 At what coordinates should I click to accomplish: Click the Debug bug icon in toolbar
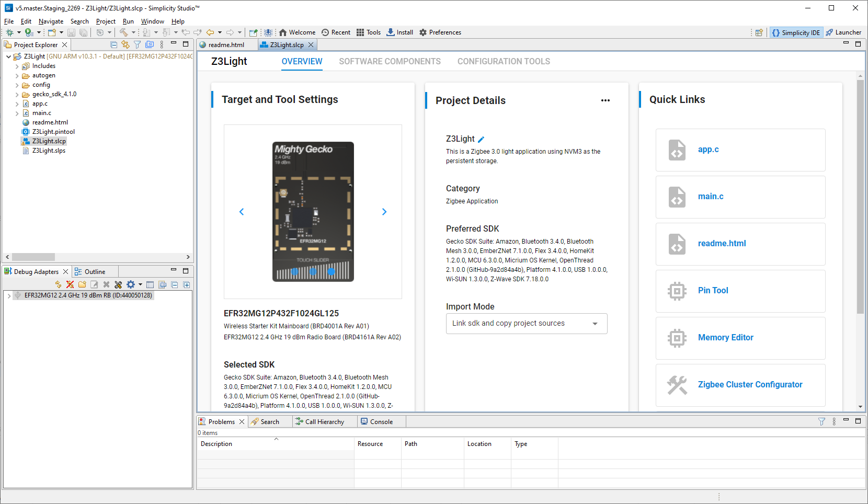tap(9, 32)
